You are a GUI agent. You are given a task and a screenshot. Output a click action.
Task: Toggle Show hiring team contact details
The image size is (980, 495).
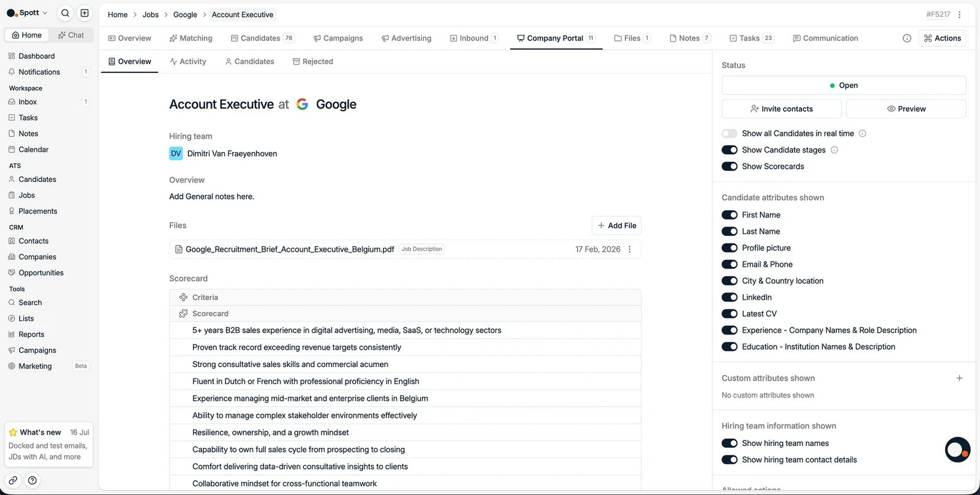tap(729, 460)
